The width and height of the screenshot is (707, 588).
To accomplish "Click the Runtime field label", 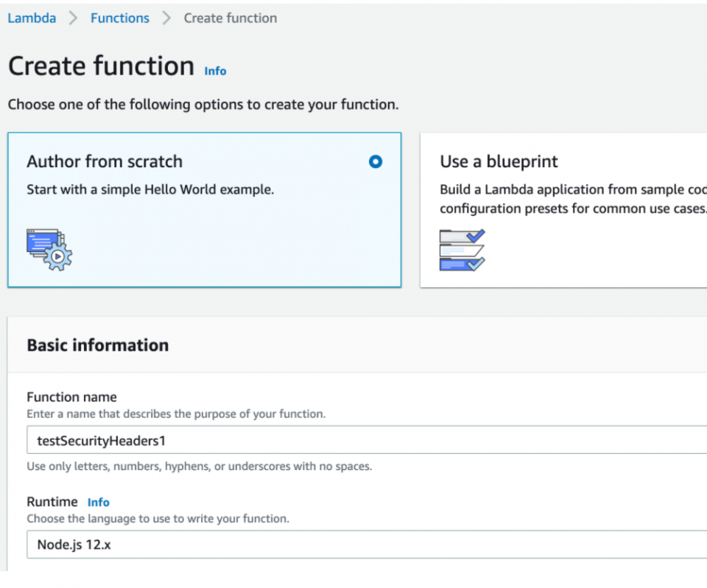I will pos(52,502).
